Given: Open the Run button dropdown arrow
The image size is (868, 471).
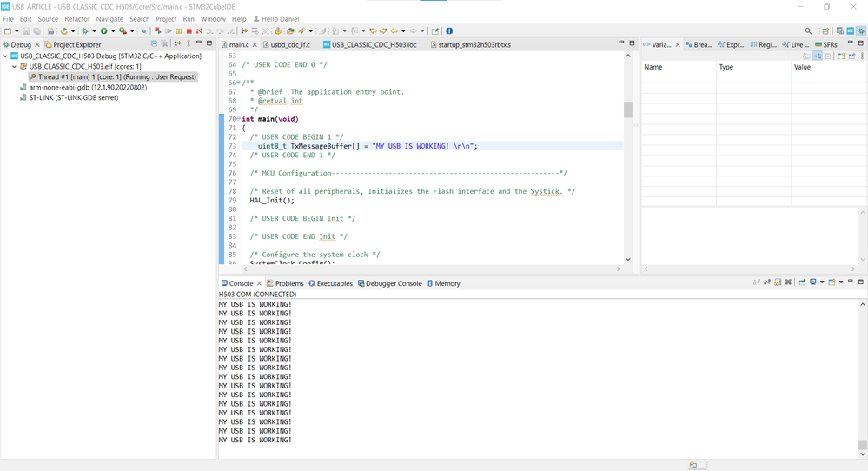Looking at the screenshot, I should pyautogui.click(x=112, y=31).
